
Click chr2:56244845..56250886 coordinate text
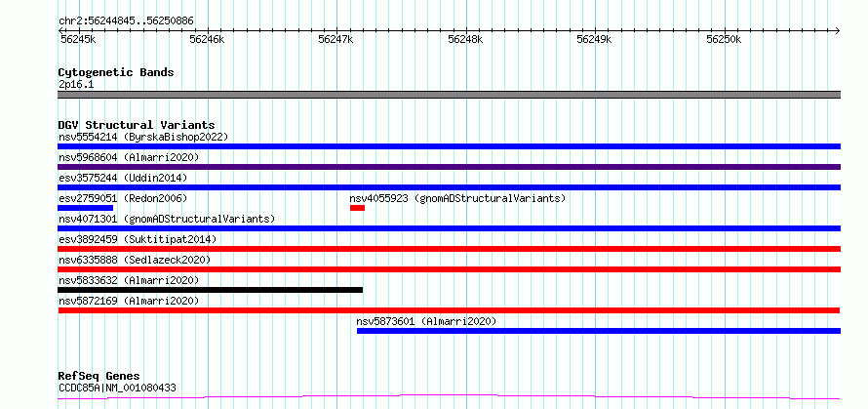pyautogui.click(x=126, y=21)
